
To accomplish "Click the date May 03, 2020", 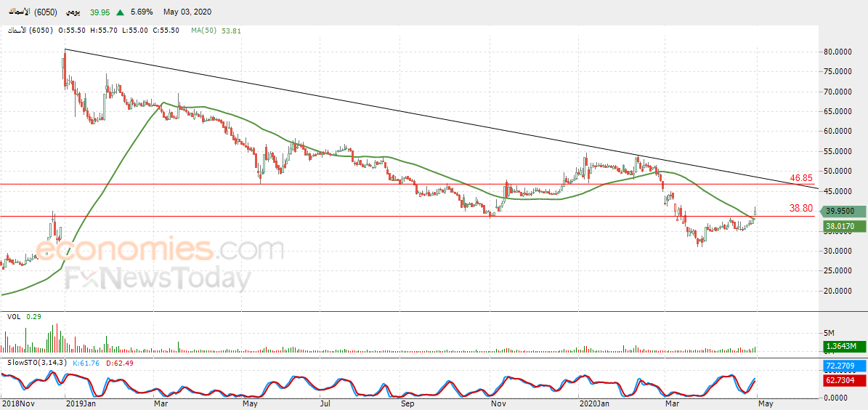I will tap(187, 12).
